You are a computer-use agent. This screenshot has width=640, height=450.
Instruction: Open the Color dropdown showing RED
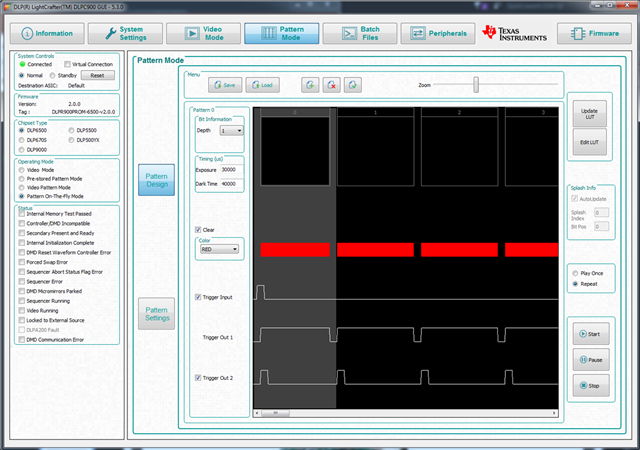tap(220, 249)
